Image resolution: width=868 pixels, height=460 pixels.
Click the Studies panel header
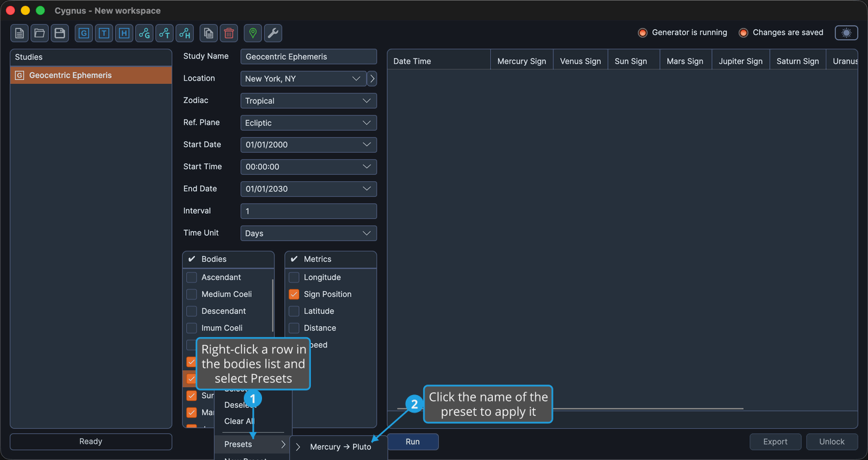pyautogui.click(x=91, y=57)
